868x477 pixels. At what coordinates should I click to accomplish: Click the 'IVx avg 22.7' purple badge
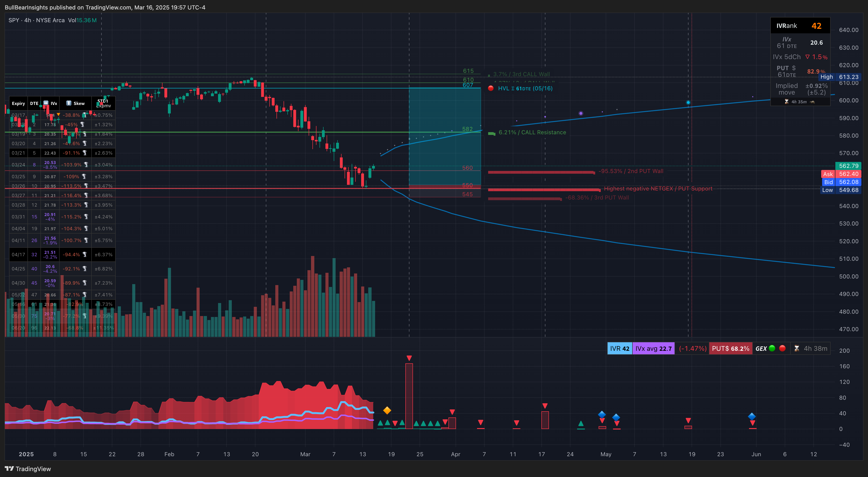click(x=653, y=348)
